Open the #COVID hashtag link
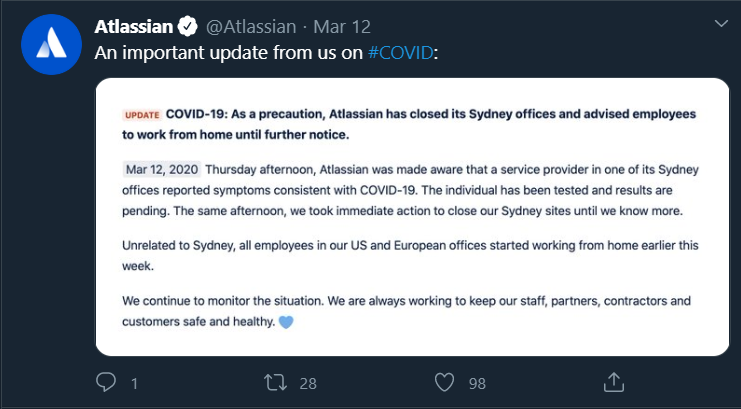This screenshot has height=409, width=741. pos(400,53)
